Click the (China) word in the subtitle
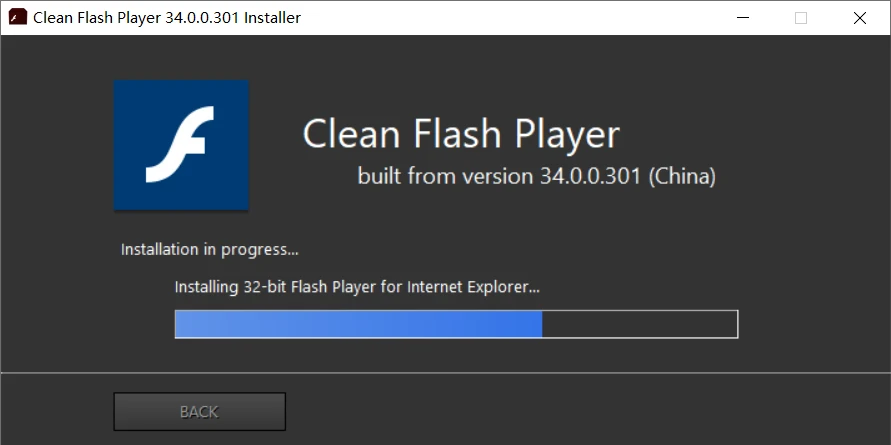 [x=682, y=177]
